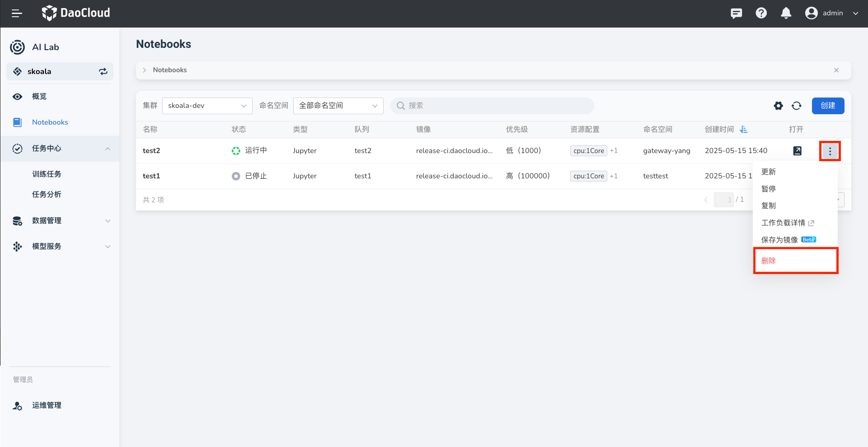The width and height of the screenshot is (868, 447).
Task: Open the 全部命名空间 namespace dropdown
Action: [x=338, y=106]
